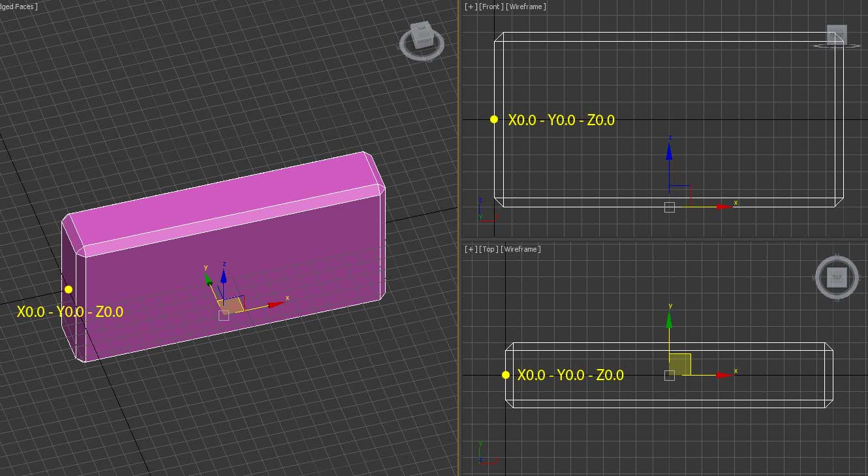Open the [Wireframe] shading menu in Top viewport
The width and height of the screenshot is (868, 476).
click(521, 249)
